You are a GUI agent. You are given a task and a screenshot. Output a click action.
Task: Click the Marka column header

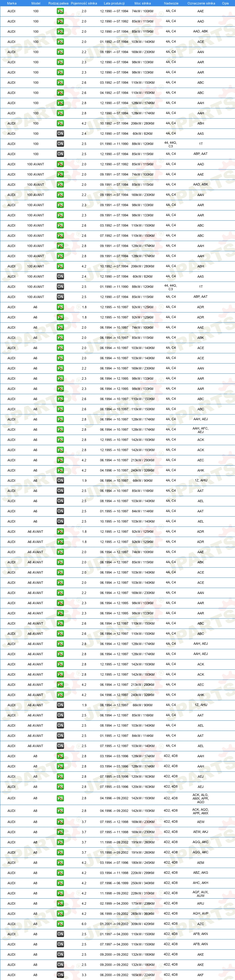click(x=12, y=3)
